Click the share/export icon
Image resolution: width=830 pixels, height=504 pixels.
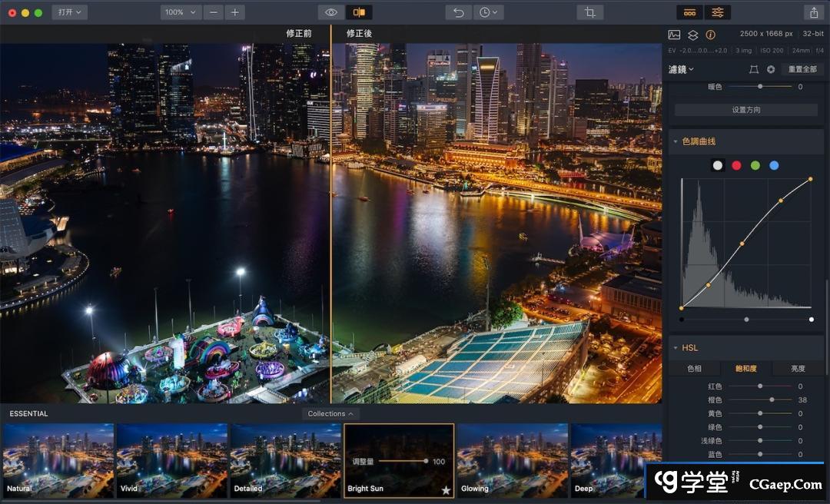click(x=813, y=12)
